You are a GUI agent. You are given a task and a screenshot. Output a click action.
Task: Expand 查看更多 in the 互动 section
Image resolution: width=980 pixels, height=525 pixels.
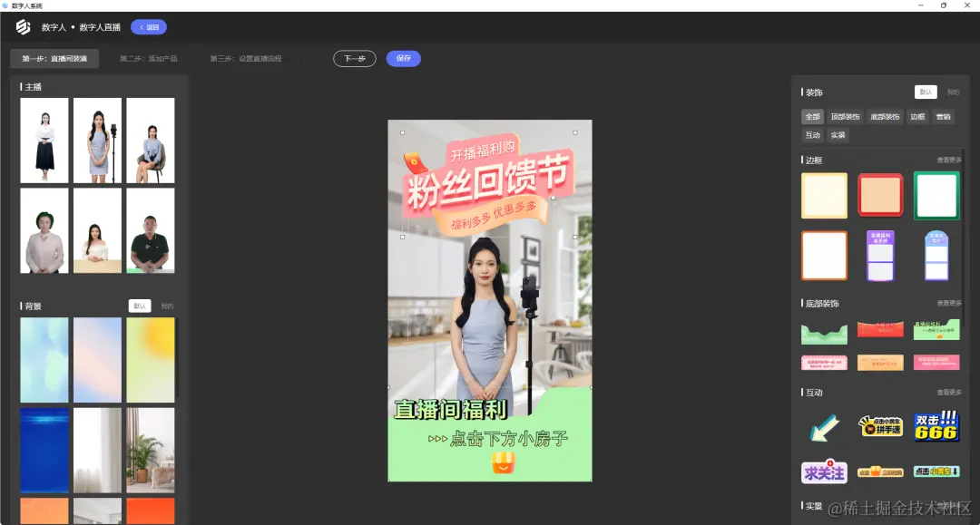tap(947, 392)
